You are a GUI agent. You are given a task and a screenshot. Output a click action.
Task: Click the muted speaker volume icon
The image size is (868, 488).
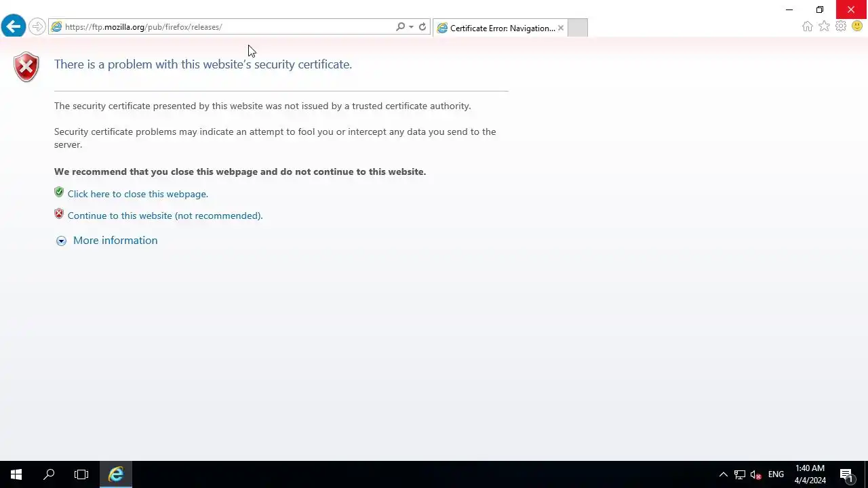pos(756,474)
